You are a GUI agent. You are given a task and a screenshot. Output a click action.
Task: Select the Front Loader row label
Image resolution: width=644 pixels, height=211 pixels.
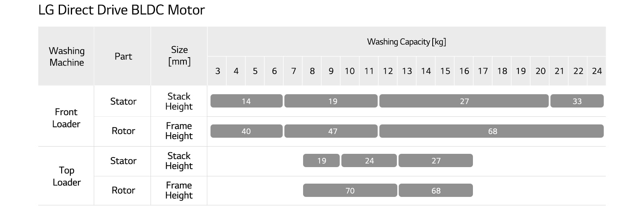tap(66, 118)
